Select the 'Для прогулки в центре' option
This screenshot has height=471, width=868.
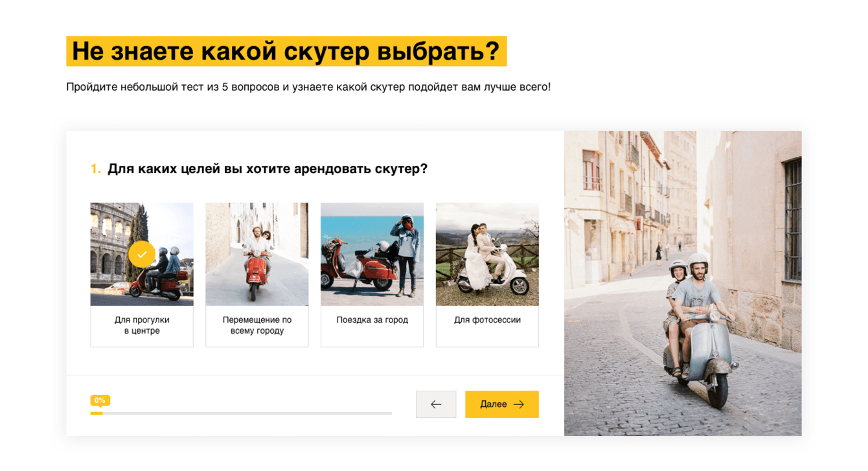[x=142, y=275]
